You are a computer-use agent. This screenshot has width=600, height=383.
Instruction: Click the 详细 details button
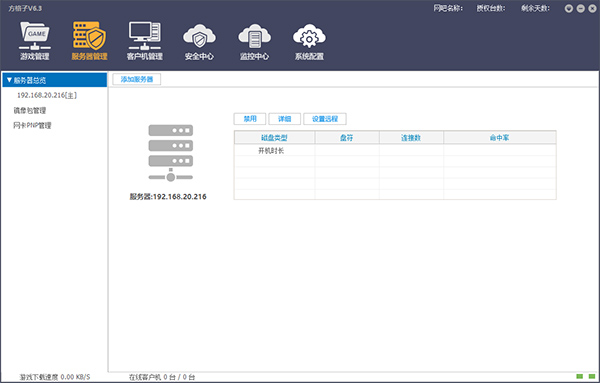click(284, 119)
